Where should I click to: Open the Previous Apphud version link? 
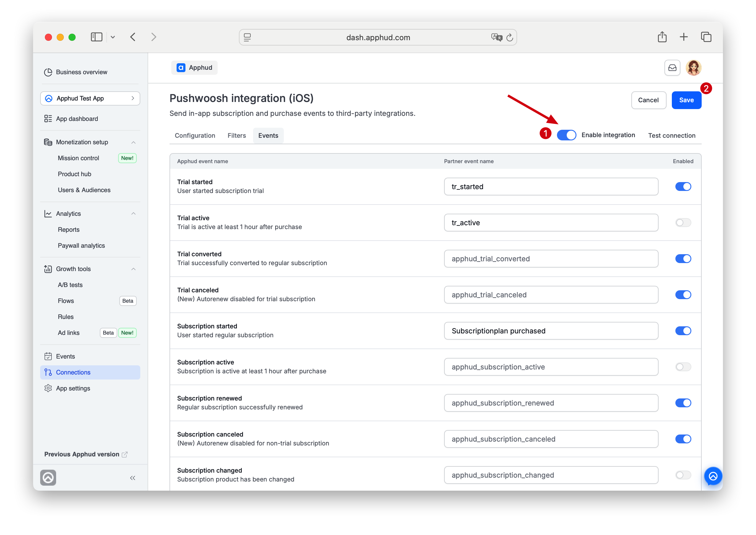[86, 454]
